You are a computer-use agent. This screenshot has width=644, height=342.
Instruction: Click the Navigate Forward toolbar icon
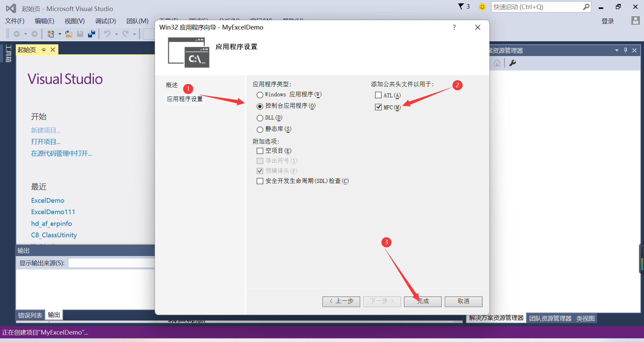35,34
